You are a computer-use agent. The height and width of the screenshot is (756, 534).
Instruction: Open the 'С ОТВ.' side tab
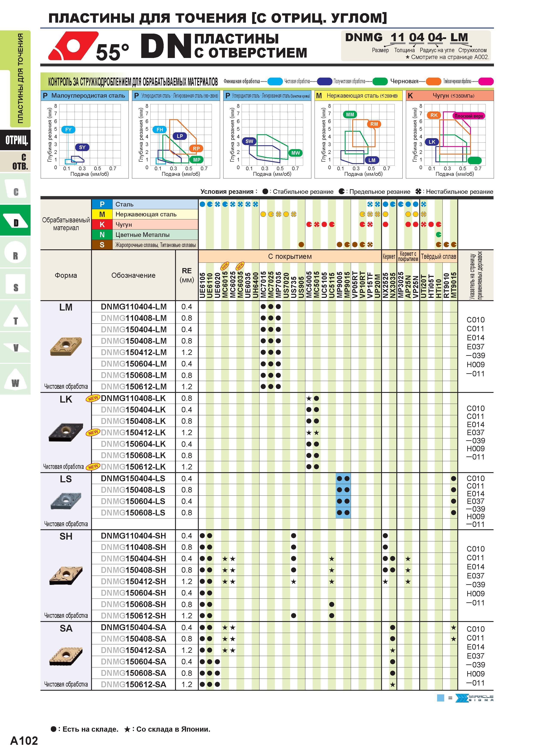tap(16, 162)
